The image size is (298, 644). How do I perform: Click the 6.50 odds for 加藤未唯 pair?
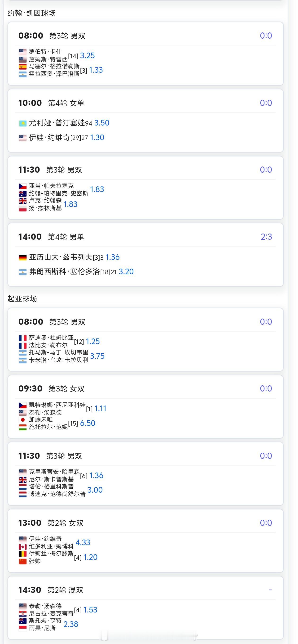coord(88,423)
